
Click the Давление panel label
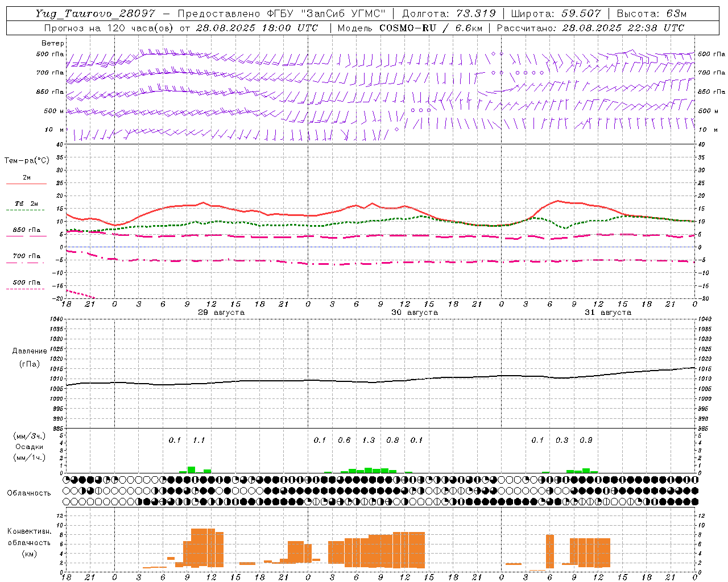[x=30, y=351]
